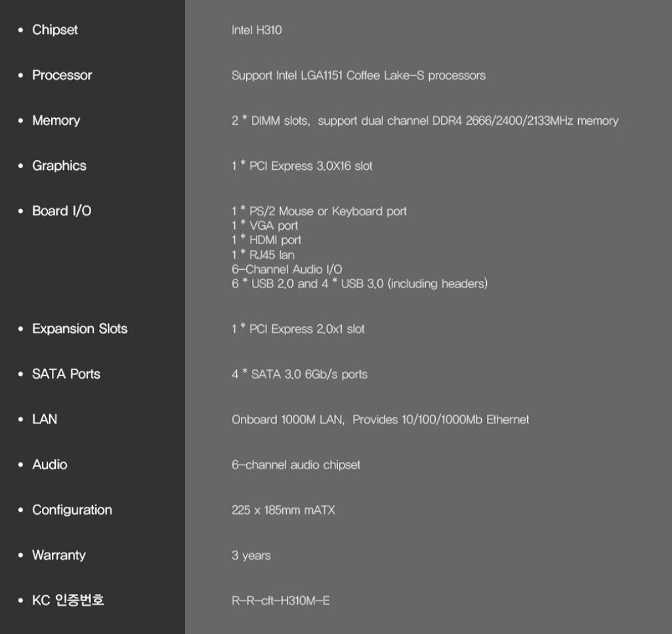Click the PS/2 Mouse or Keyboard port line

[319, 211]
